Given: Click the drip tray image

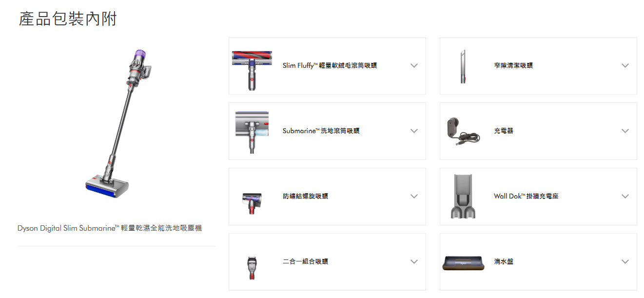Looking at the screenshot, I should tap(463, 262).
